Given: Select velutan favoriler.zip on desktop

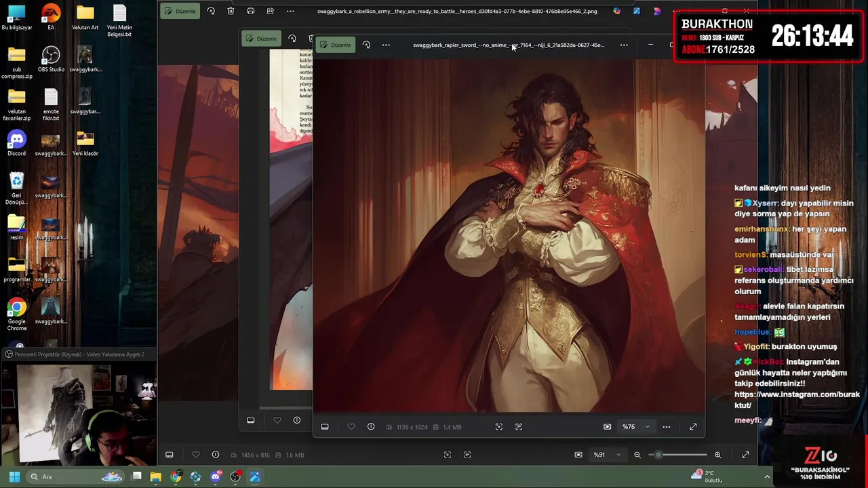Looking at the screenshot, I should (x=17, y=105).
